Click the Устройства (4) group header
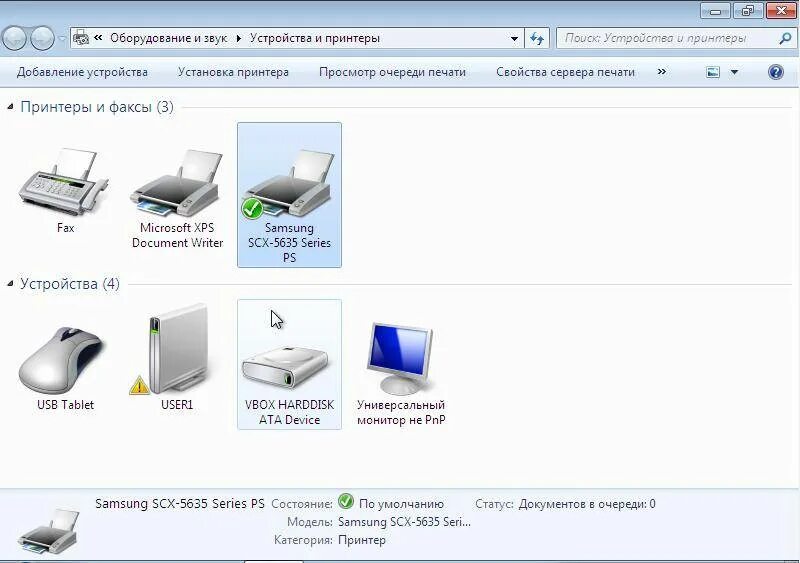 [70, 283]
